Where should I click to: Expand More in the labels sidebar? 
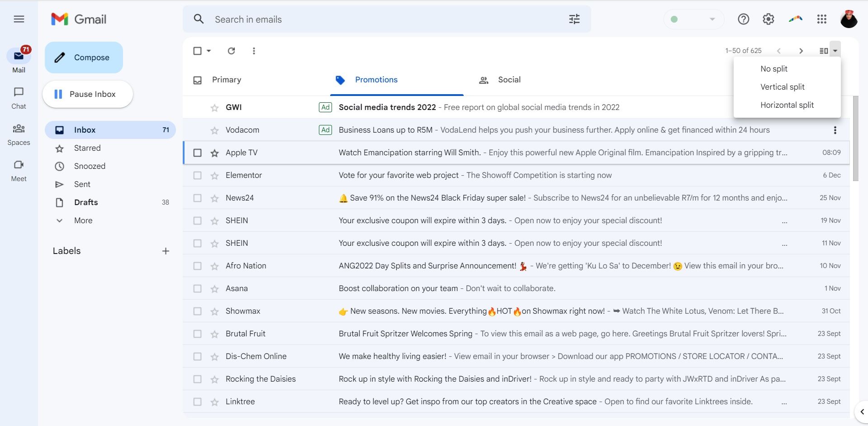84,220
